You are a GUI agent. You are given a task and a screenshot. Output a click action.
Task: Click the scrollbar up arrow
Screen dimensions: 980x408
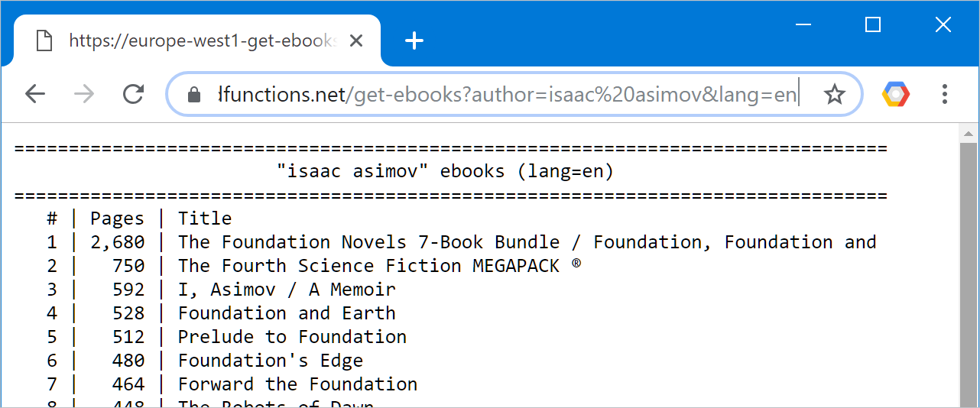click(x=969, y=133)
